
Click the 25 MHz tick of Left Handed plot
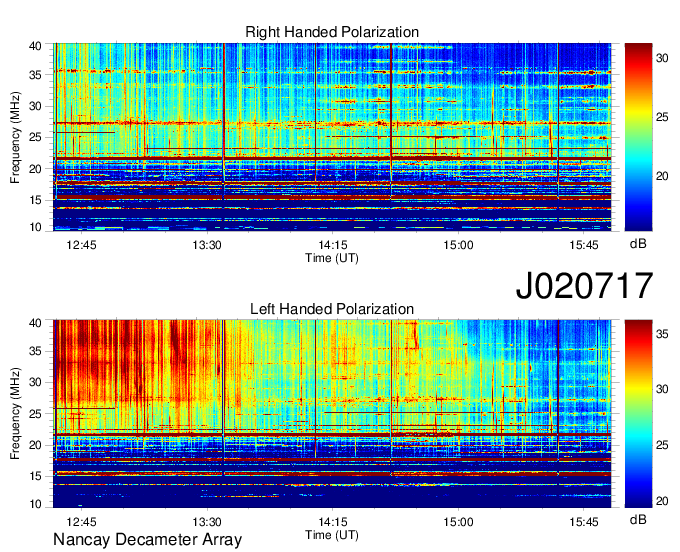[x=36, y=414]
